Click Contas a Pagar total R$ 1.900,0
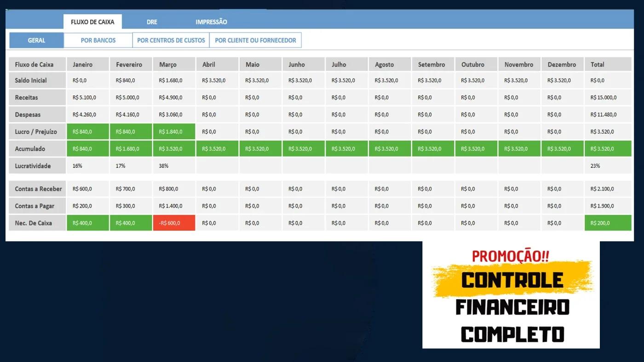Viewport: 644px width, 362px height. click(608, 206)
